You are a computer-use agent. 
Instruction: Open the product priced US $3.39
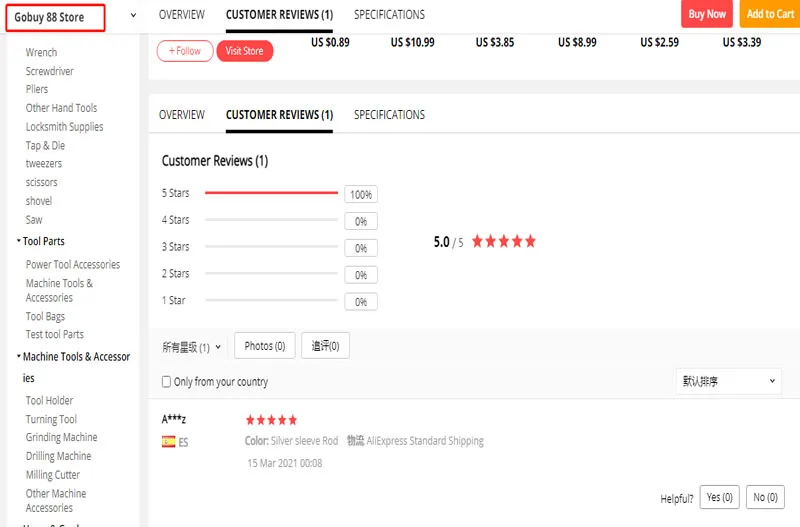pyautogui.click(x=741, y=42)
